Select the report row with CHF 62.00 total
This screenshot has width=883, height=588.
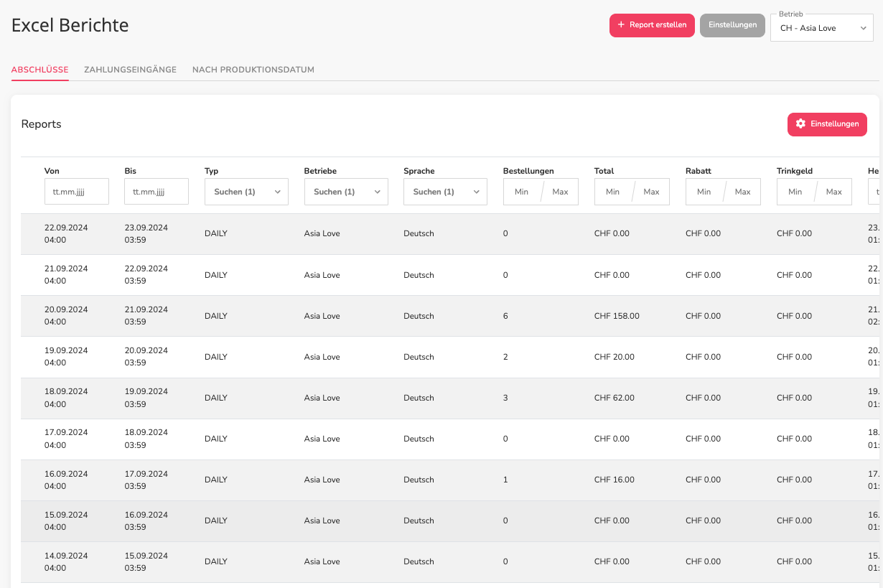pos(452,398)
